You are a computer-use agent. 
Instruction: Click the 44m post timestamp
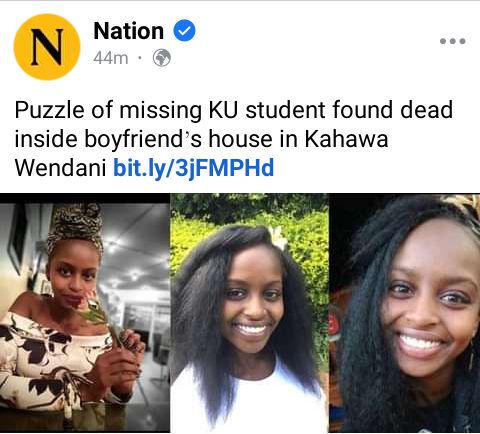point(111,58)
